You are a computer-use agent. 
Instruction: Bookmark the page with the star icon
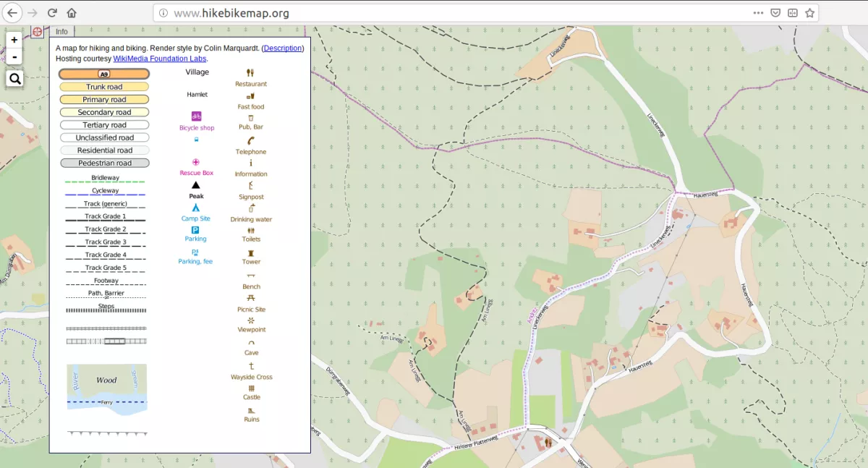pyautogui.click(x=809, y=12)
